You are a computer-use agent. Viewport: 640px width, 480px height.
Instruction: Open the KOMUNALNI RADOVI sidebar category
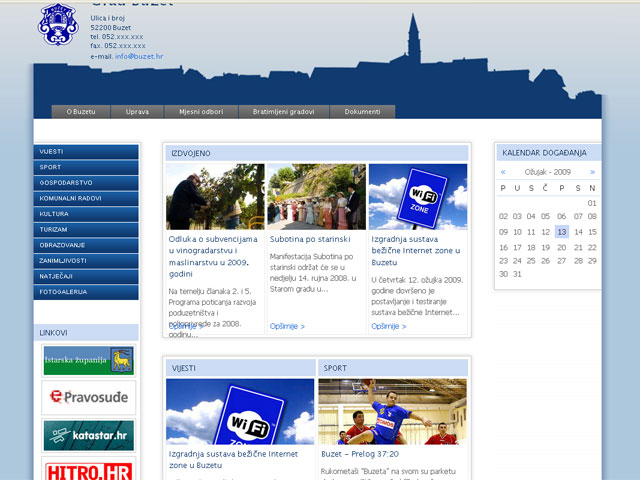click(x=86, y=198)
